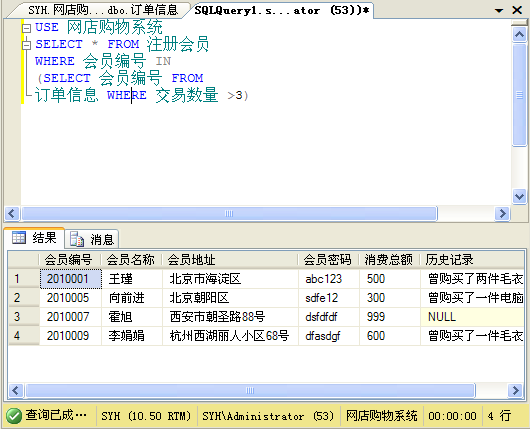Click the address cell 北京市海淀区
This screenshot has height=429, width=530.
coord(230,279)
